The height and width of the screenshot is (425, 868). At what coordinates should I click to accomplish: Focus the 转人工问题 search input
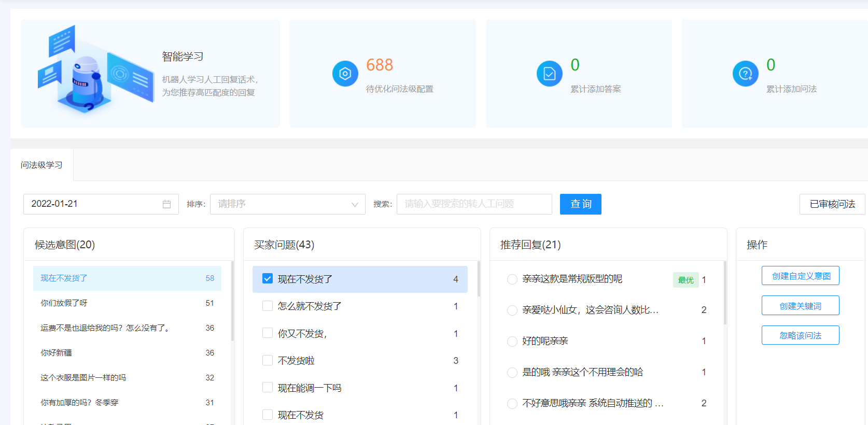pyautogui.click(x=474, y=204)
